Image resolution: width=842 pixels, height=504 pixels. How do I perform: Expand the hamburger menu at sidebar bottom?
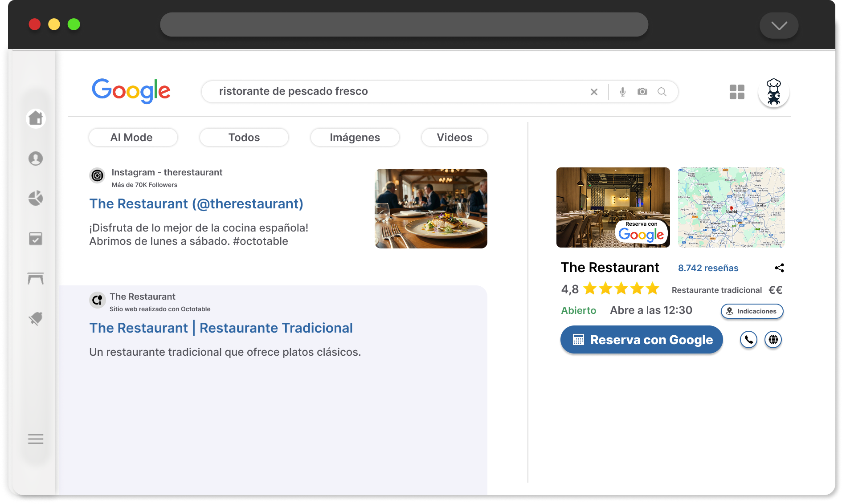[x=36, y=439]
